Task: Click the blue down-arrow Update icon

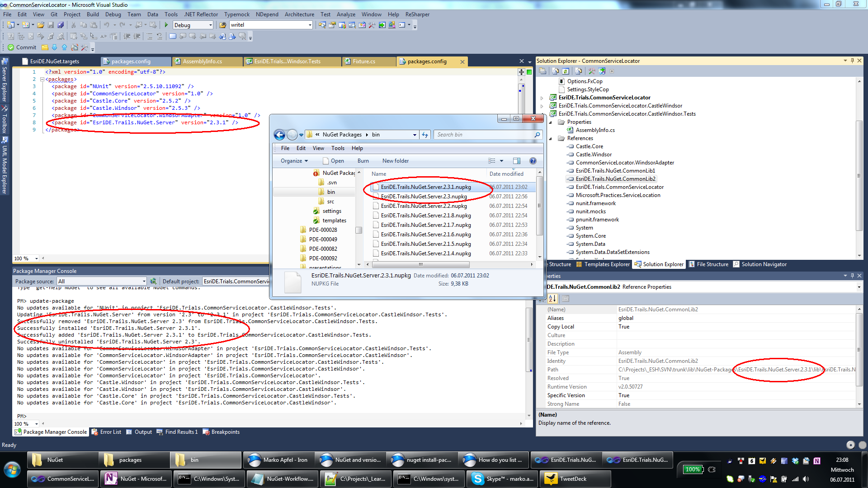Action: click(x=55, y=47)
